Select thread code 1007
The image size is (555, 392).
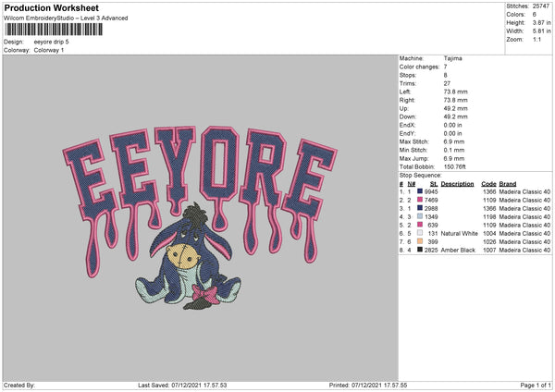489,251
